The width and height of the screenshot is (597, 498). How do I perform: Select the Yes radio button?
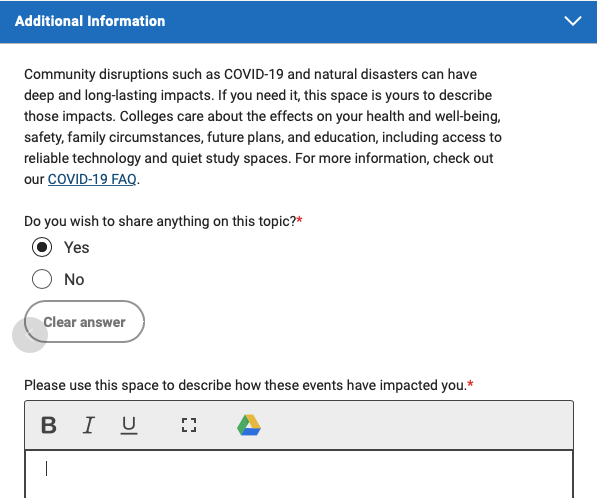click(42, 247)
